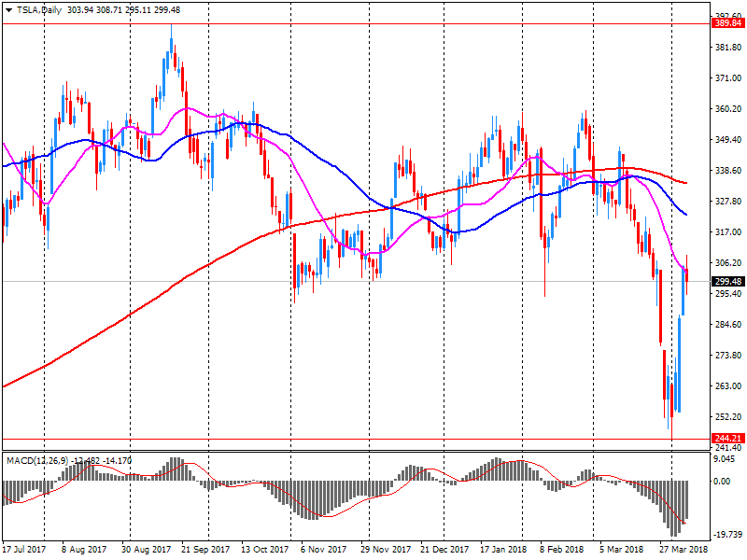The width and height of the screenshot is (747, 560).
Task: Click the 381.80 price axis label
Action: [x=728, y=48]
